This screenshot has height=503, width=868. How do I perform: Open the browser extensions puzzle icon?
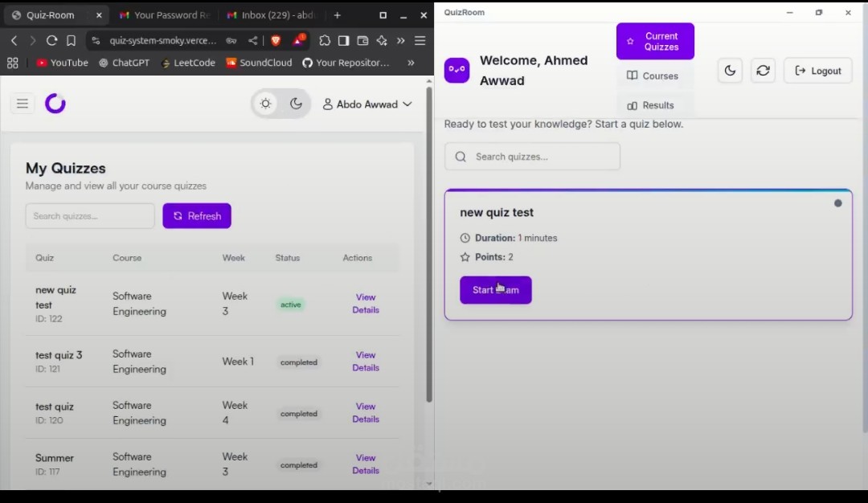(x=325, y=40)
